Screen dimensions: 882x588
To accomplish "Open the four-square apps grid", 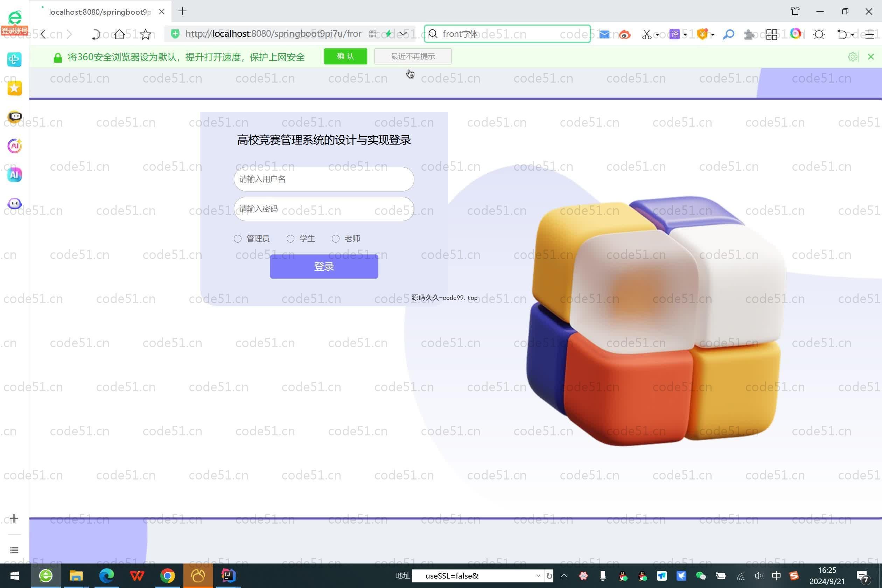I will [772, 35].
